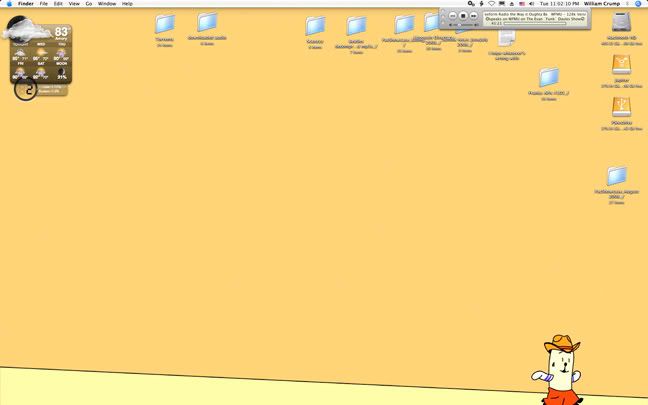Select the second folder from left in top row

(x=207, y=22)
